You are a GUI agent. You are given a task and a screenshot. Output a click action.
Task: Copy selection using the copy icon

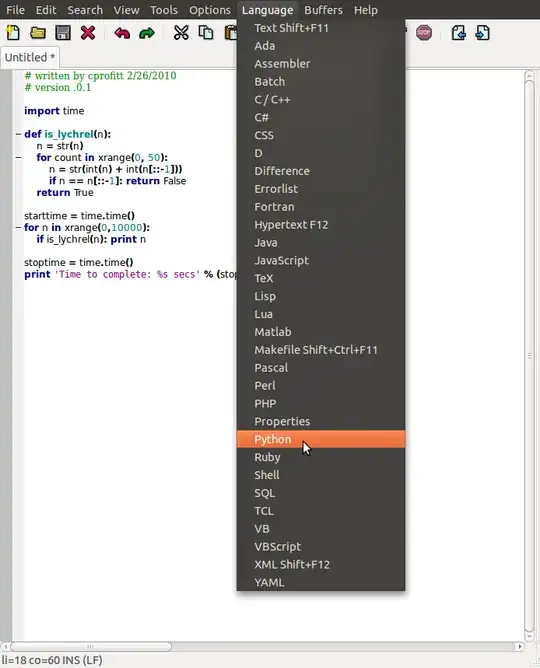206,33
